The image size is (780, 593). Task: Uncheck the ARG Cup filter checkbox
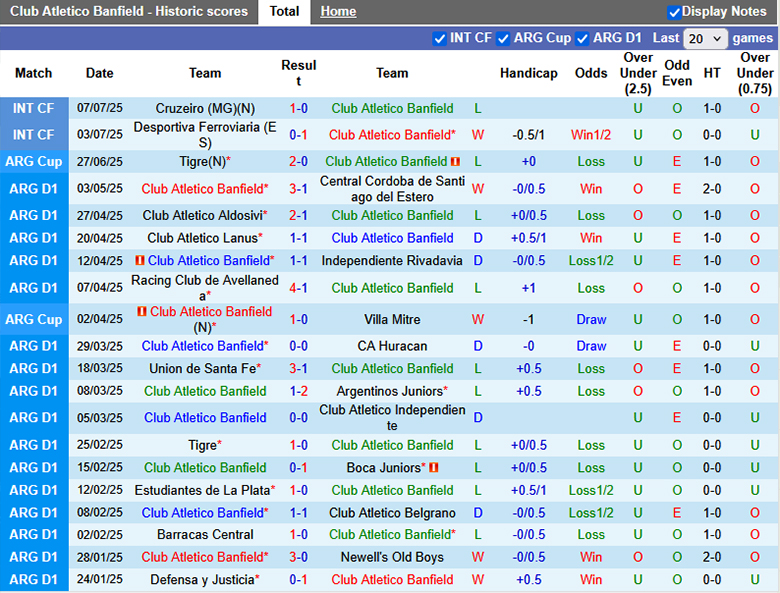503,38
